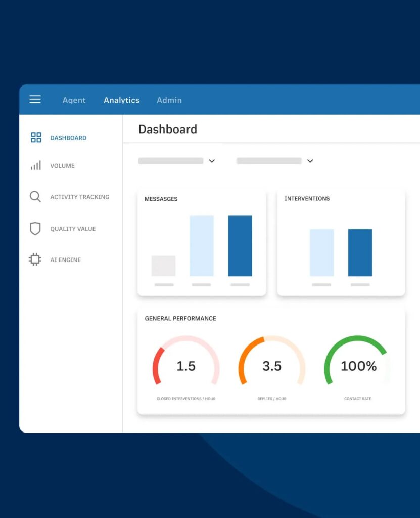Click the Quality Value shield icon
The width and height of the screenshot is (420, 518).
pos(35,229)
